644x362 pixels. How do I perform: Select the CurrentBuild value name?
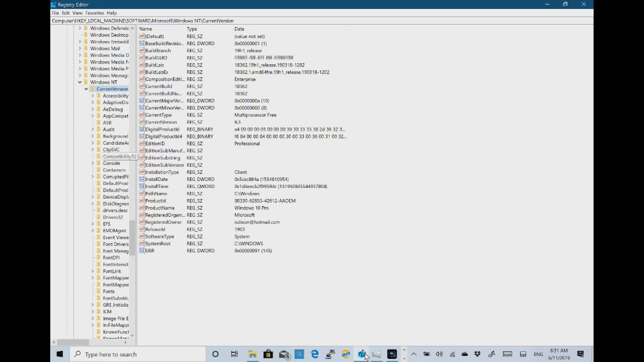(x=158, y=86)
